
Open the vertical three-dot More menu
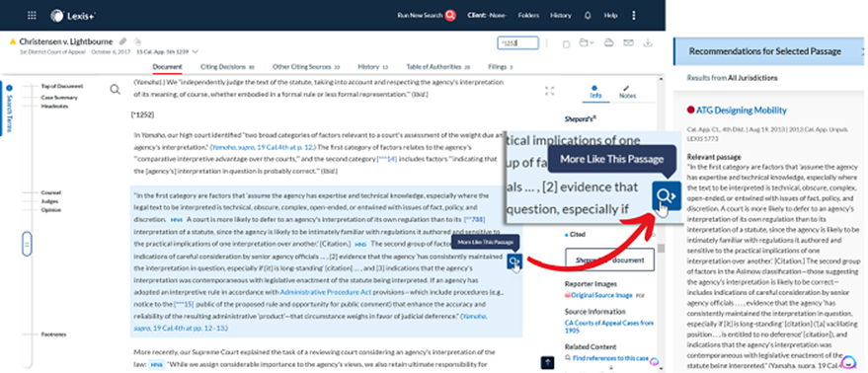point(634,16)
